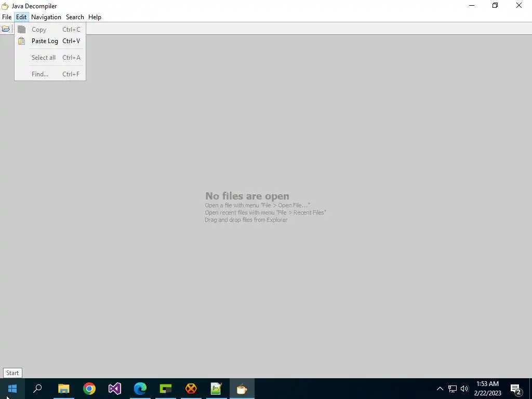This screenshot has width=532, height=399.
Task: Open taskbar search magnifier
Action: pyautogui.click(x=37, y=389)
